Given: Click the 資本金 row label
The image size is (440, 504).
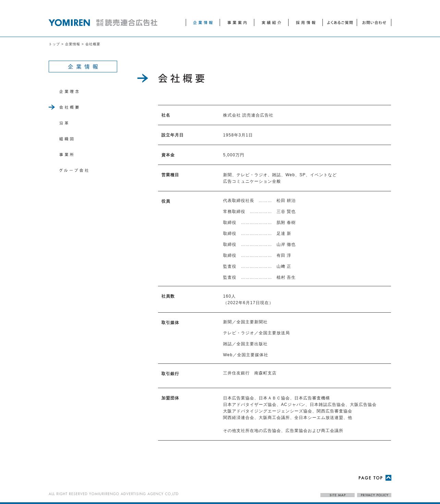Looking at the screenshot, I should pyautogui.click(x=168, y=155).
